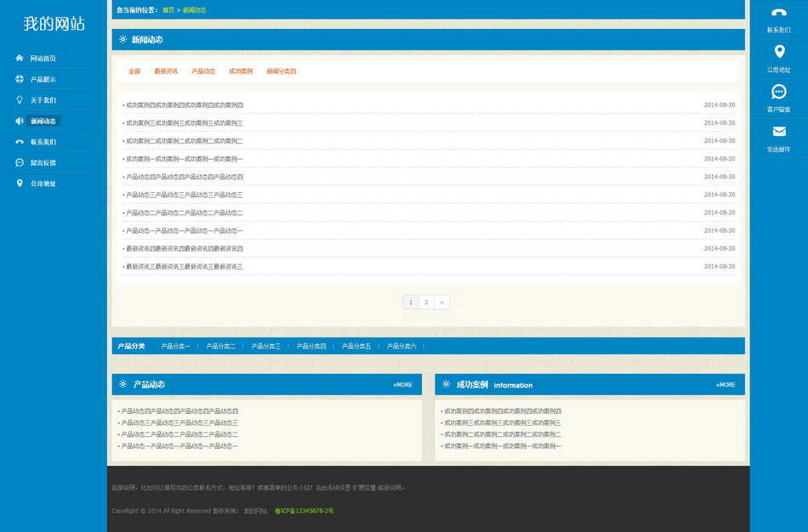Screen dimensions: 808x532
Task: Click the sun icon in 产品动态 panel header
Action: pos(122,384)
